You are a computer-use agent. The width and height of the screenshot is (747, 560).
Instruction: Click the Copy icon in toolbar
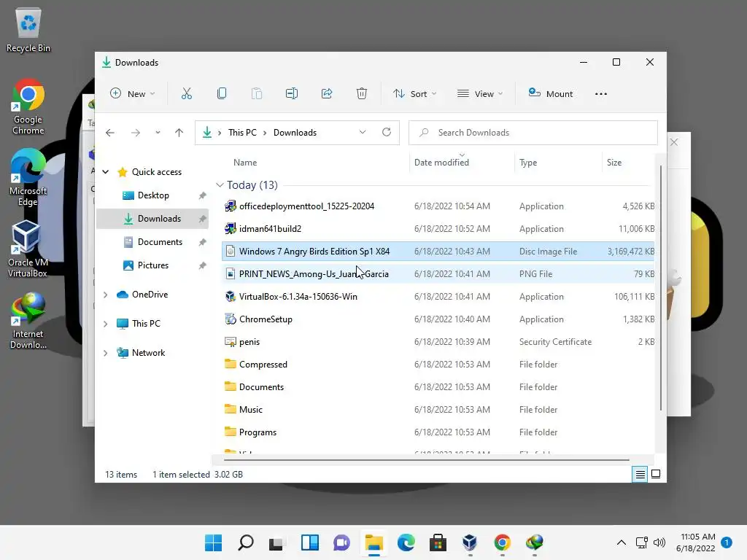(x=222, y=94)
